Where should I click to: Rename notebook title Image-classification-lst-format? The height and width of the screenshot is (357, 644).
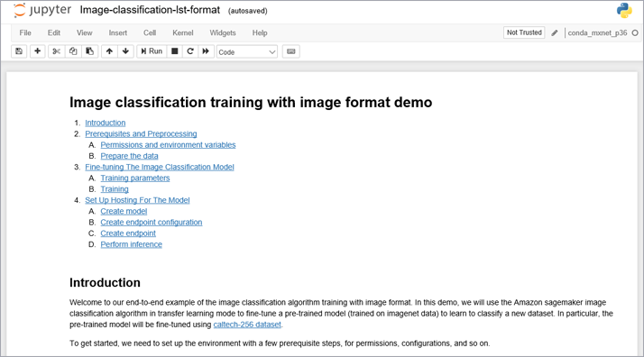coord(150,10)
